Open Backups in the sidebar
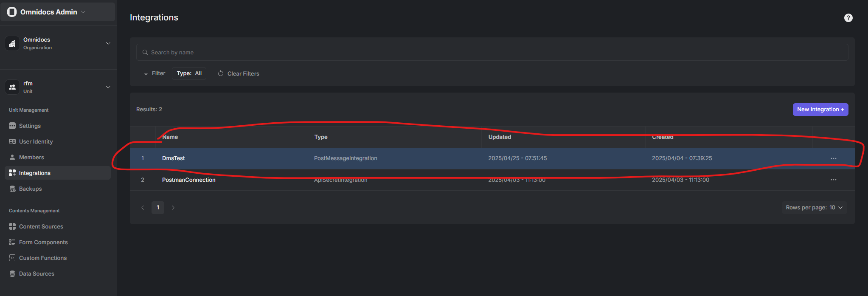The image size is (868, 296). click(x=30, y=189)
